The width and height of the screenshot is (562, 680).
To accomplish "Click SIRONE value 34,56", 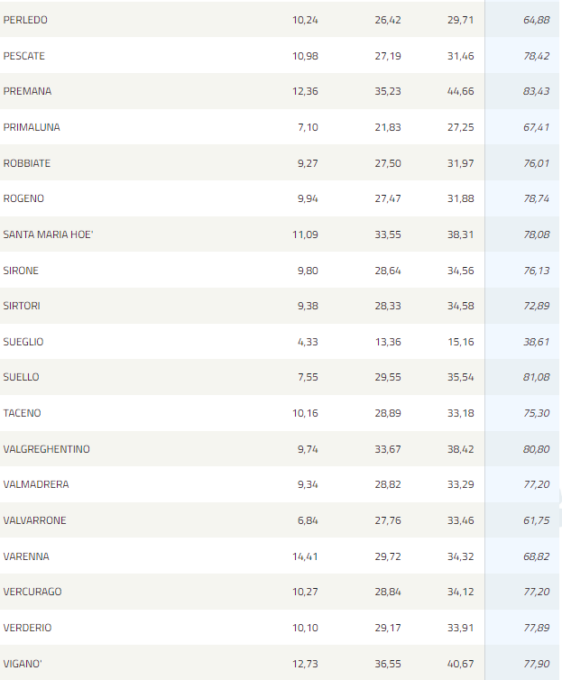I will 461,271.
